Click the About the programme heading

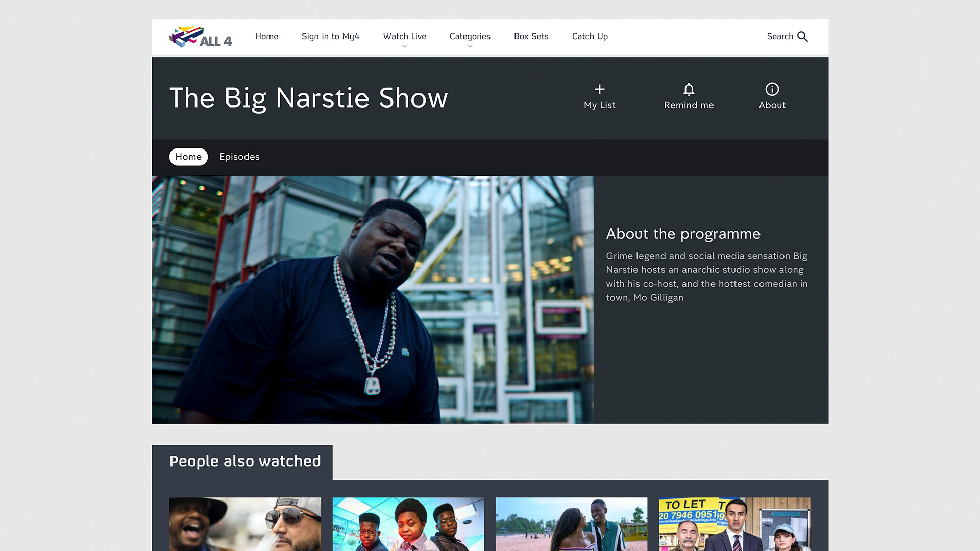click(x=683, y=234)
